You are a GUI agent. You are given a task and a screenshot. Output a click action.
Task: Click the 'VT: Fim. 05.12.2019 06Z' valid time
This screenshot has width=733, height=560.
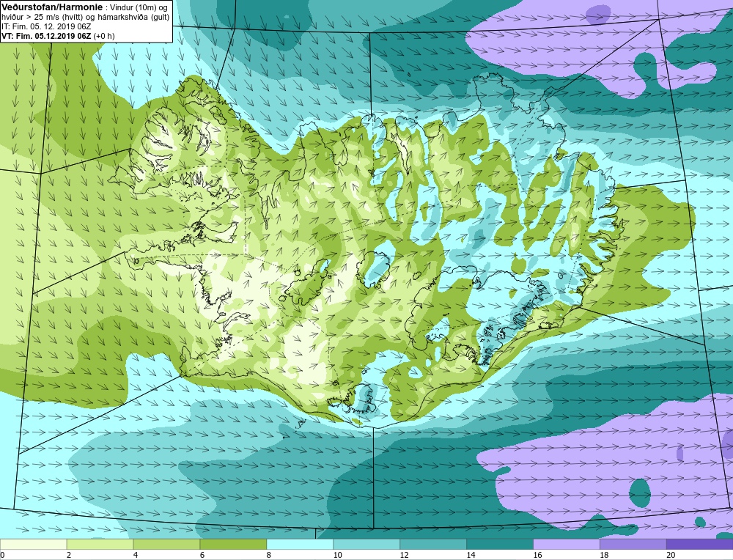coord(46,36)
